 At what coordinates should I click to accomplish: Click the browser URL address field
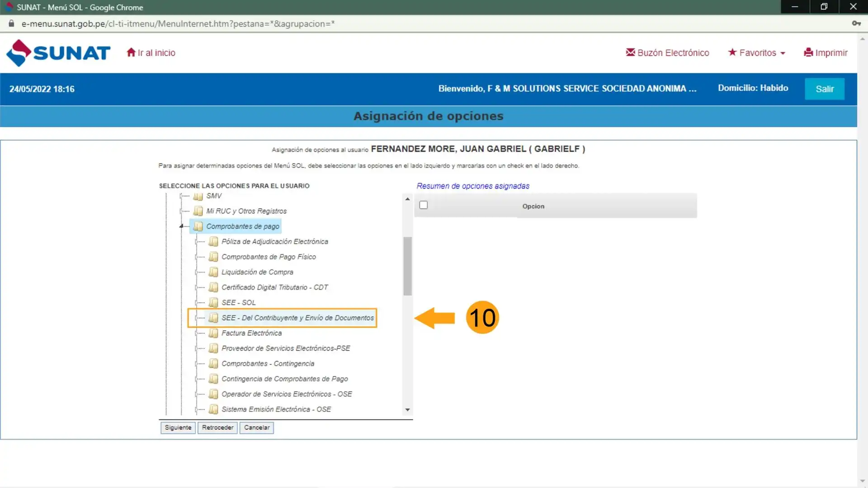(x=178, y=23)
